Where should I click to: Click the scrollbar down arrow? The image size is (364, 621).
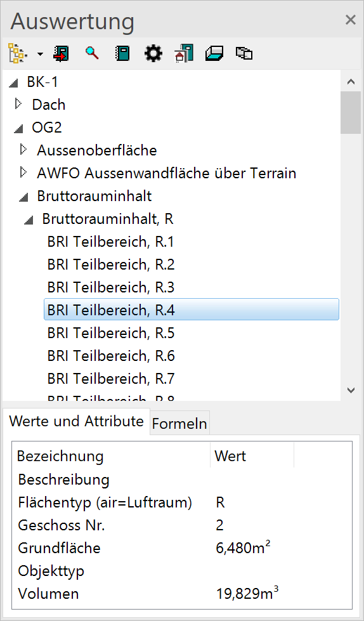[351, 391]
